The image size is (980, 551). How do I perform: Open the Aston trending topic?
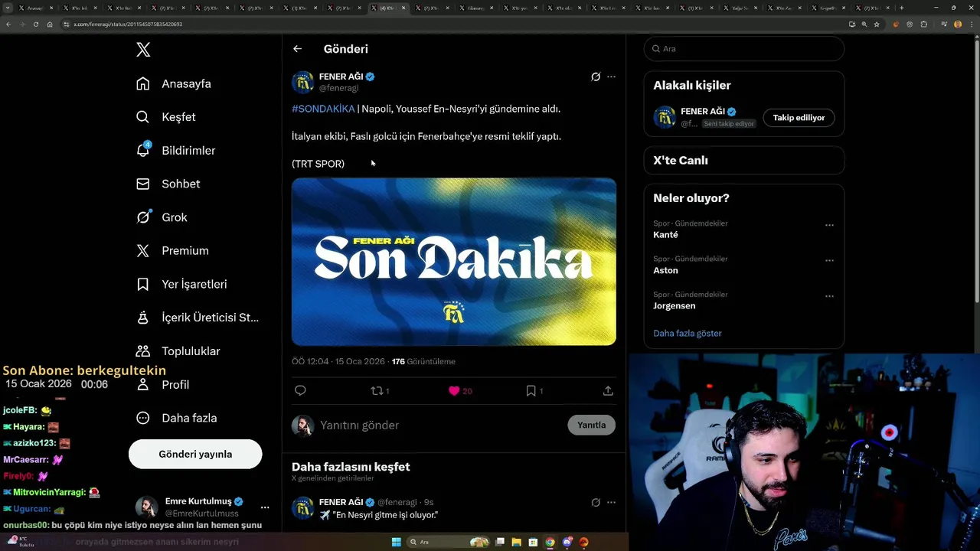[665, 270]
